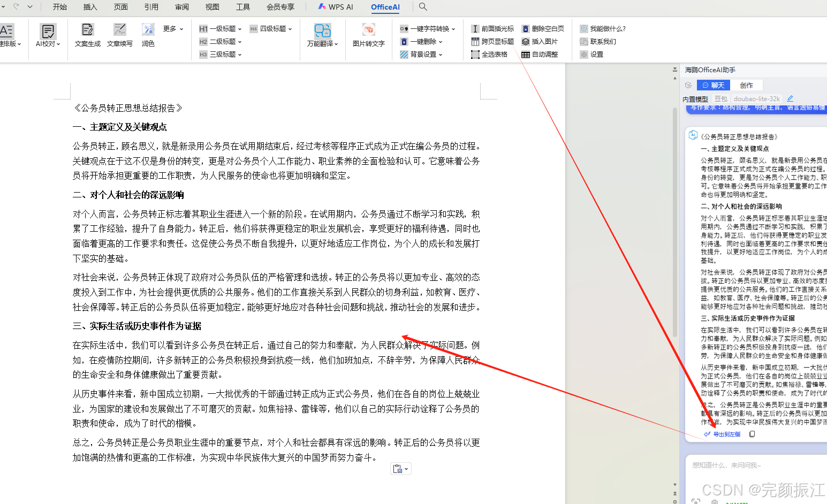Open the 一级标题 heading dropdown

(221, 29)
